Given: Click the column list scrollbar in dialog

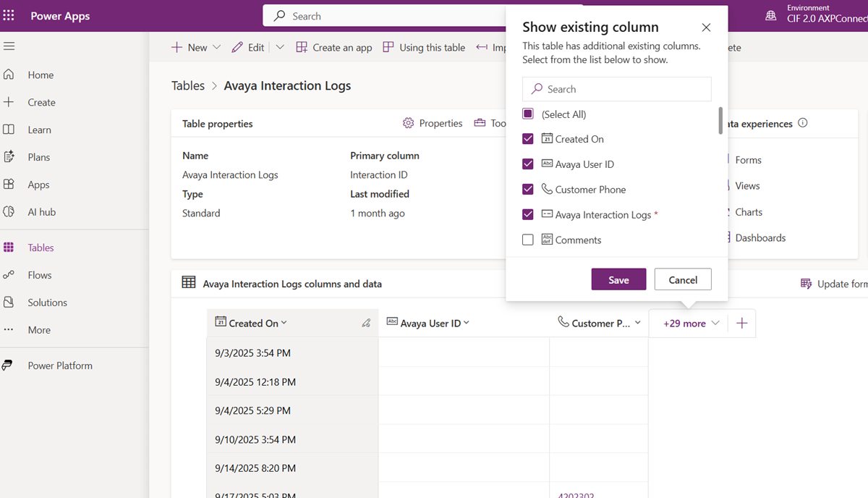Looking at the screenshot, I should point(720,121).
